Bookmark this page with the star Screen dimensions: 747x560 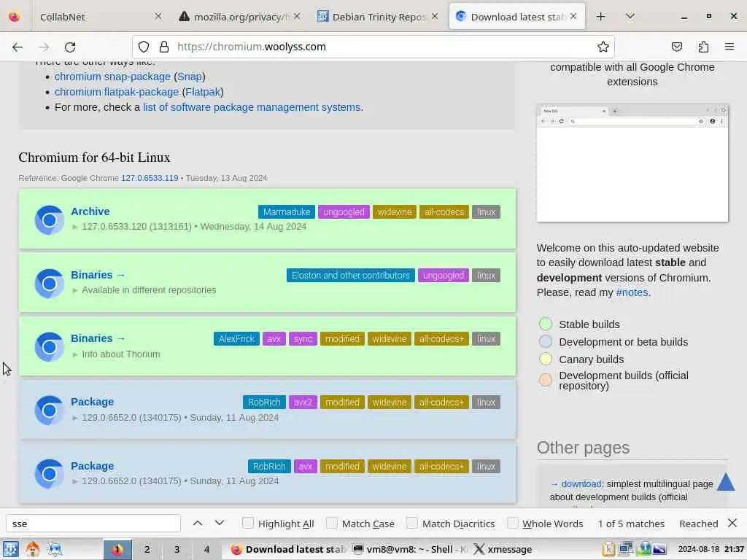pyautogui.click(x=603, y=47)
